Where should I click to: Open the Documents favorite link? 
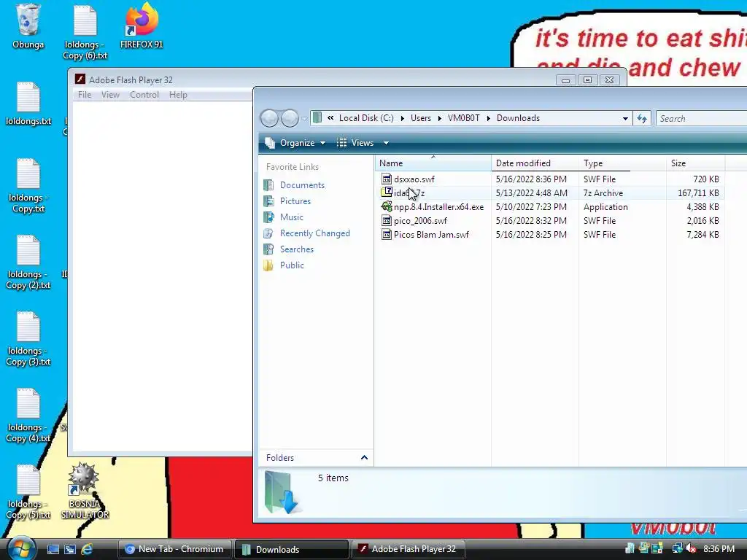click(x=302, y=184)
